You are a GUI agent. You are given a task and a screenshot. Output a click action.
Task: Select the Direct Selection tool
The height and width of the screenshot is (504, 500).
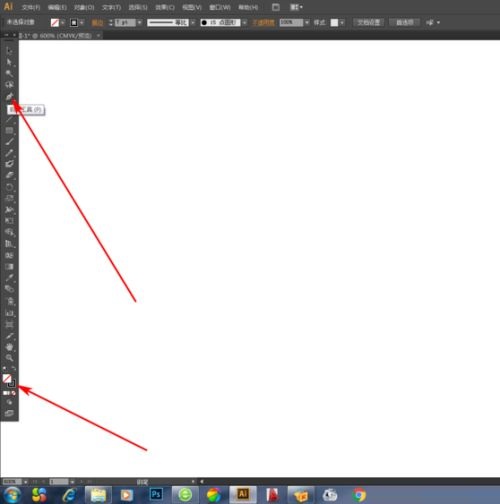pos(9,62)
